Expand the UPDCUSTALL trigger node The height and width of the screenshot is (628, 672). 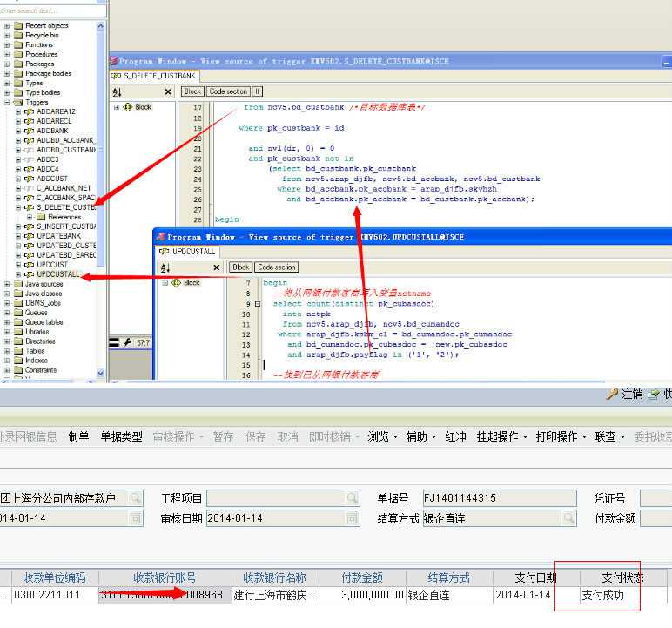[x=18, y=274]
